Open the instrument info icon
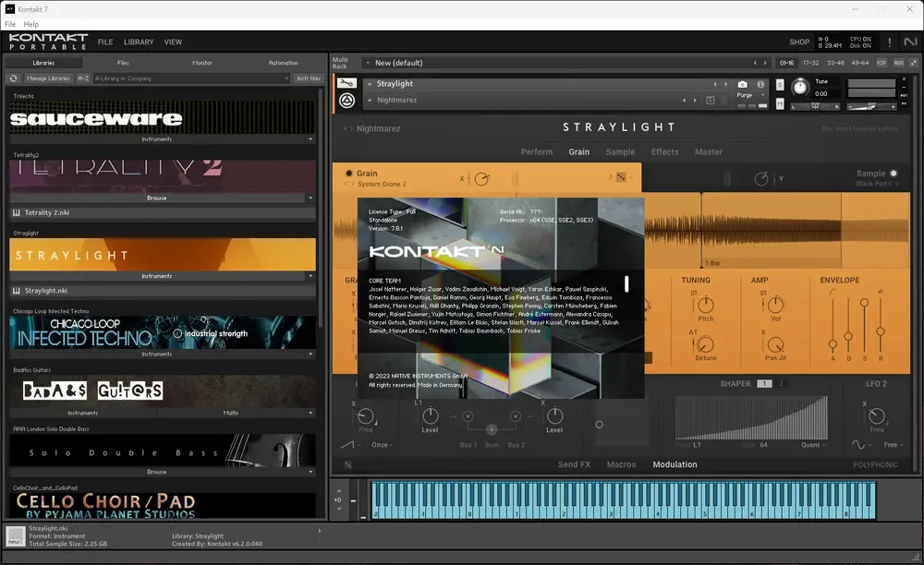The height and width of the screenshot is (565, 924). pyautogui.click(x=760, y=85)
